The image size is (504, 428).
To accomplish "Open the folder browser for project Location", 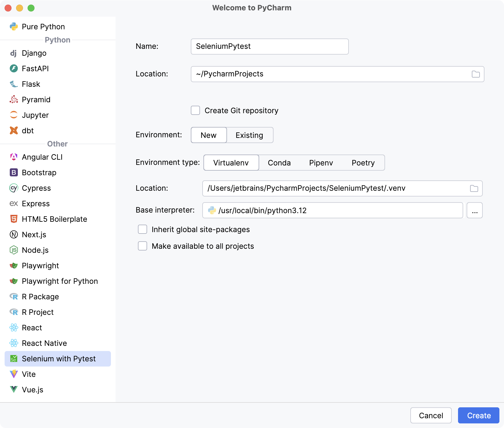I will 476,74.
